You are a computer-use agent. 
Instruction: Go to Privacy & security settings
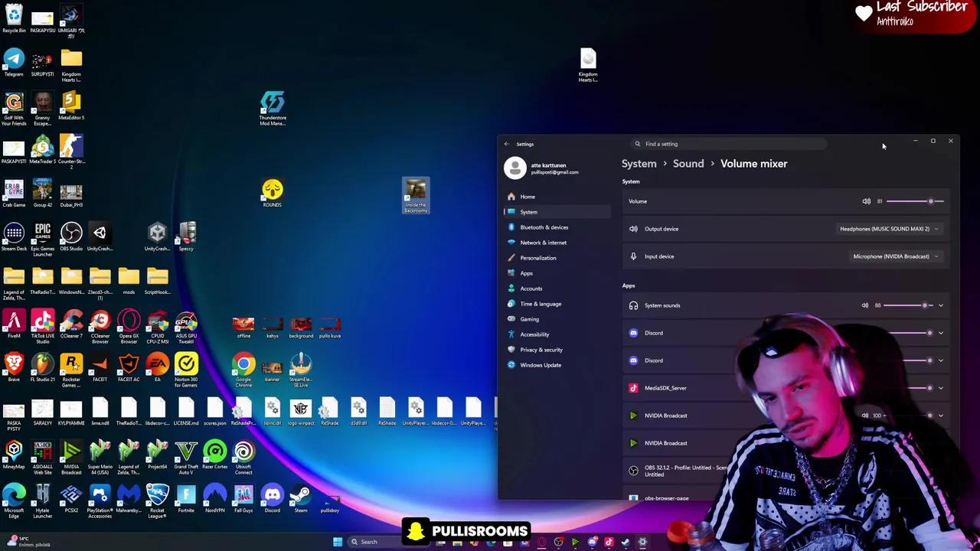click(557, 350)
